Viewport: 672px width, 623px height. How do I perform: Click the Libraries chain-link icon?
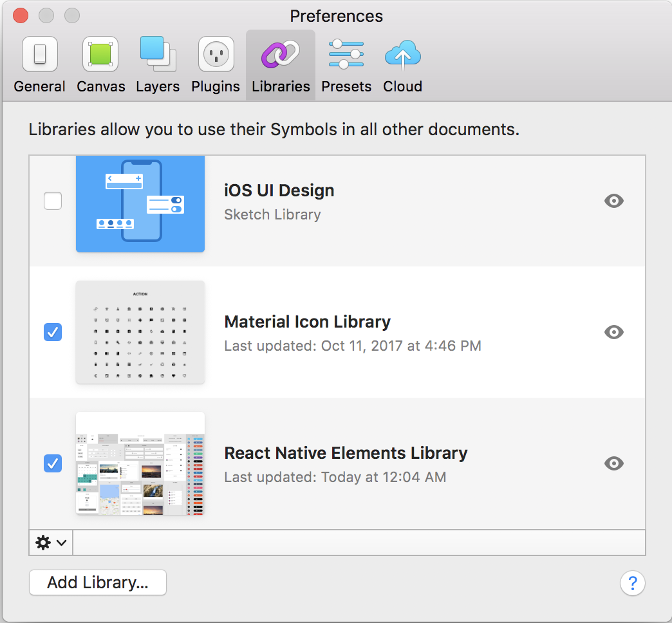280,55
